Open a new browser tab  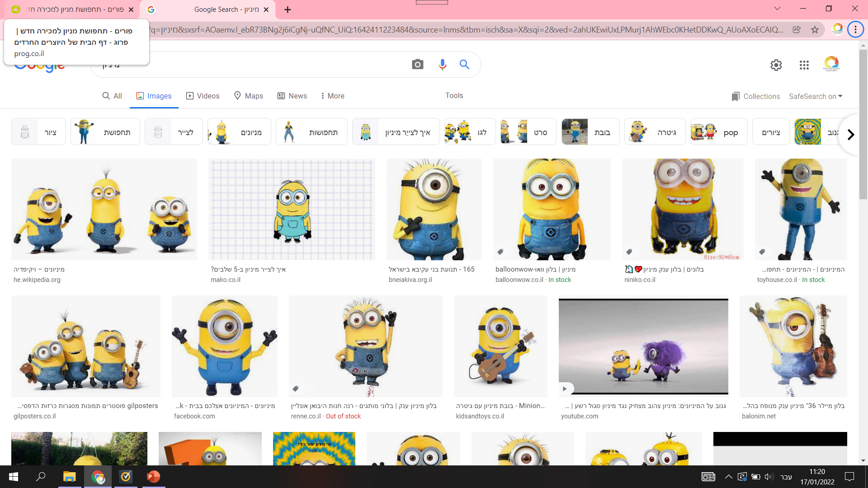(x=288, y=9)
